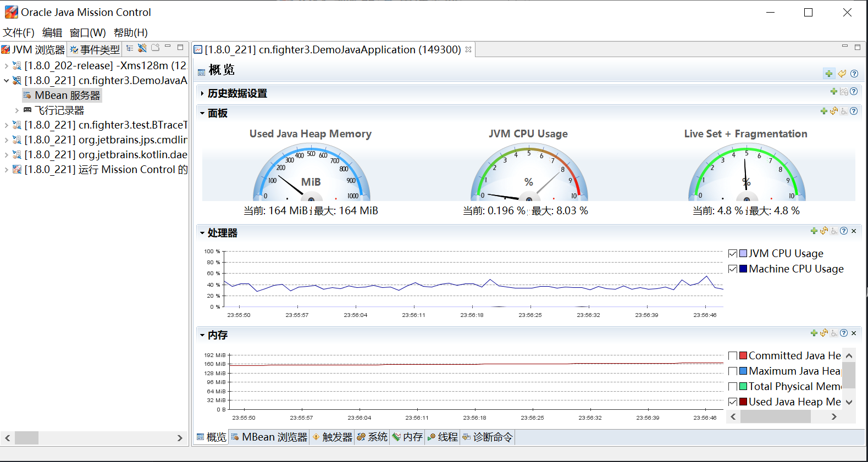
Task: Open help for the 处理器 section
Action: (x=844, y=231)
